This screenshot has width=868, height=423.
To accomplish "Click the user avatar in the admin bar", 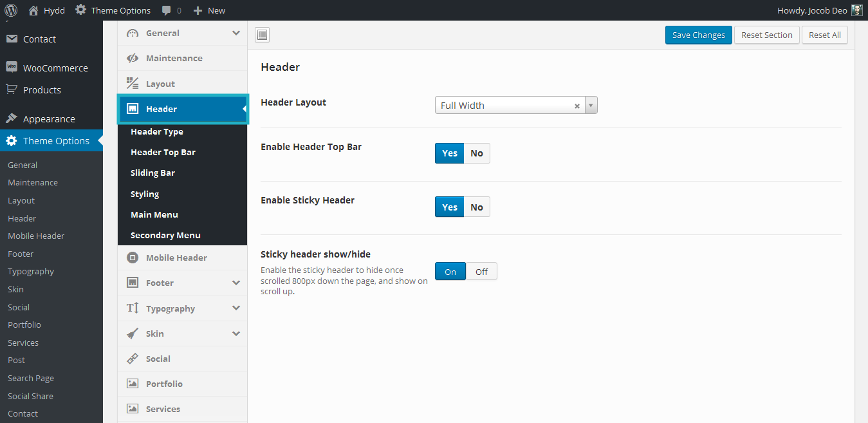I will (x=856, y=10).
